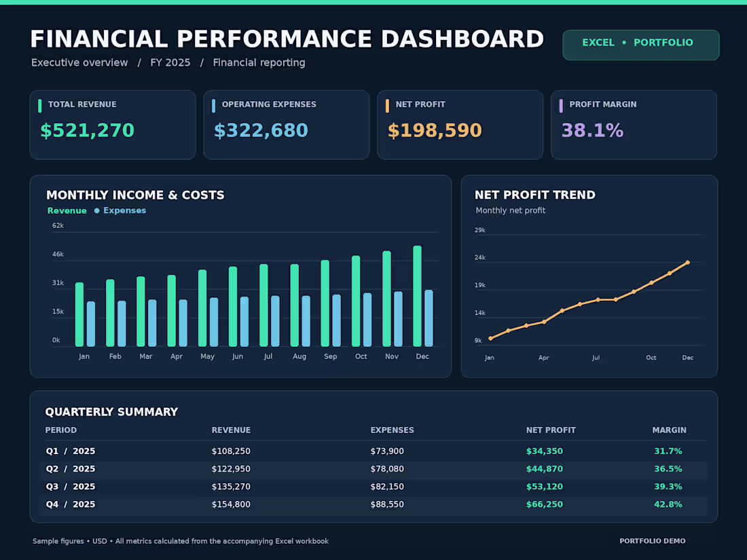Click the PORTFOLIO DEMO footer label

pos(652,541)
